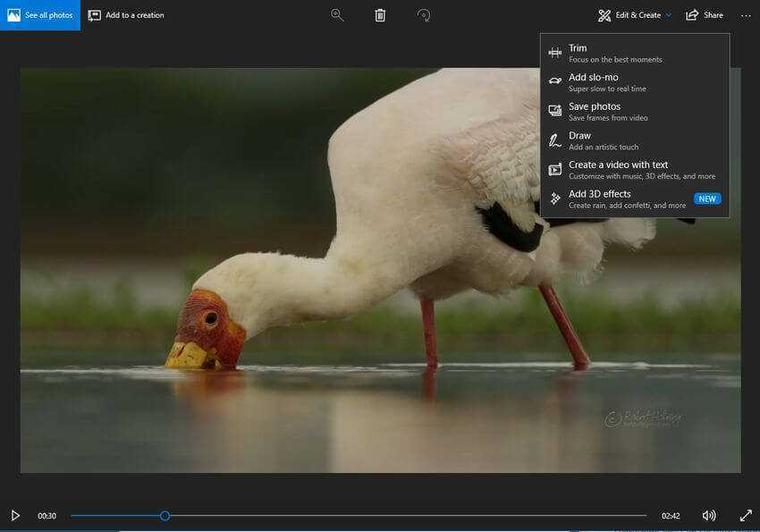The width and height of the screenshot is (760, 532).
Task: Click the Edit & Create label
Action: coord(638,15)
